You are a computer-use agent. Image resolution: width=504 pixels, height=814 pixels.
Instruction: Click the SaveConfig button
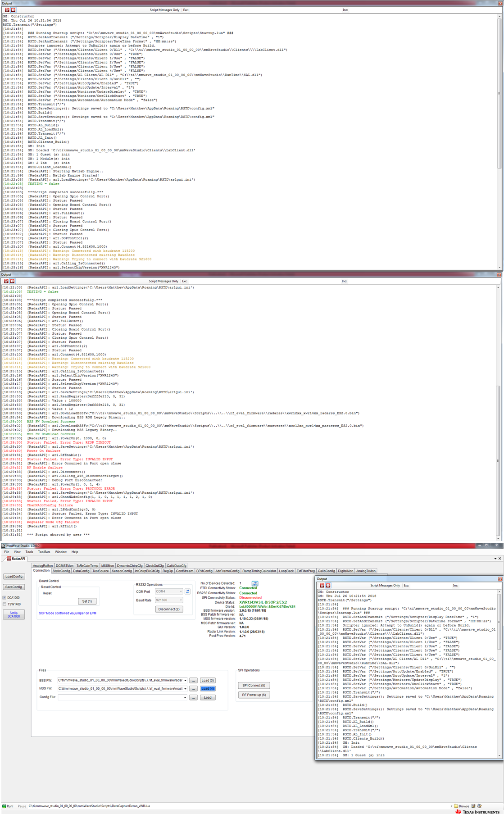pos(14,587)
